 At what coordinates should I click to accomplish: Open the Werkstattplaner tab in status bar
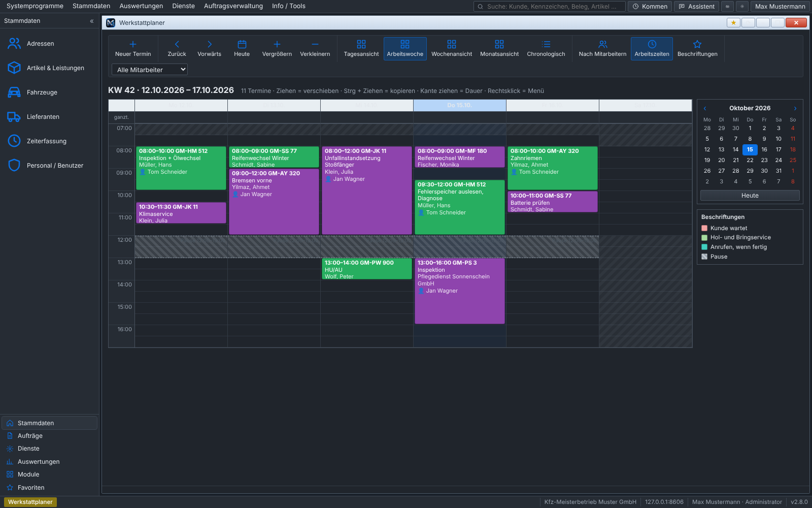pos(30,502)
